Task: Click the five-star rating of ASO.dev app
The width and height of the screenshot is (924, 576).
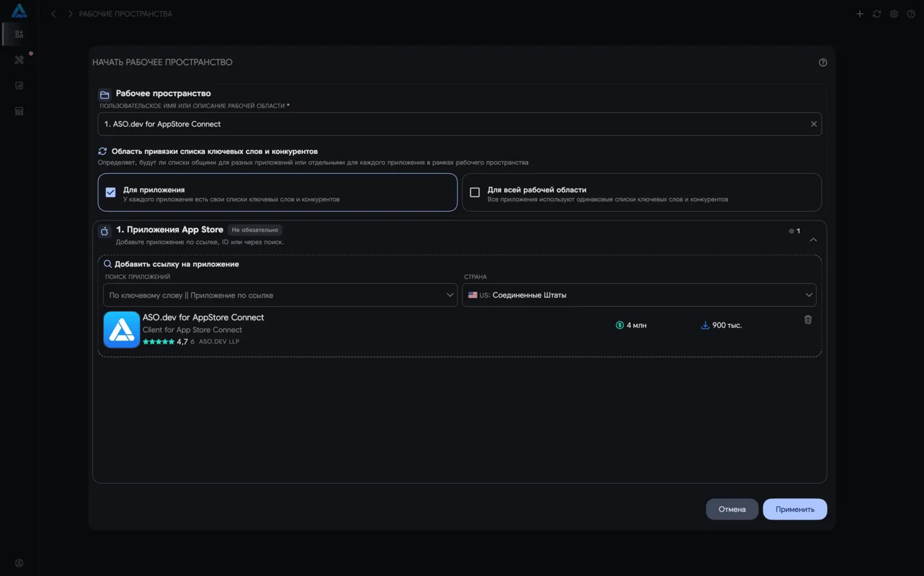Action: [158, 342]
